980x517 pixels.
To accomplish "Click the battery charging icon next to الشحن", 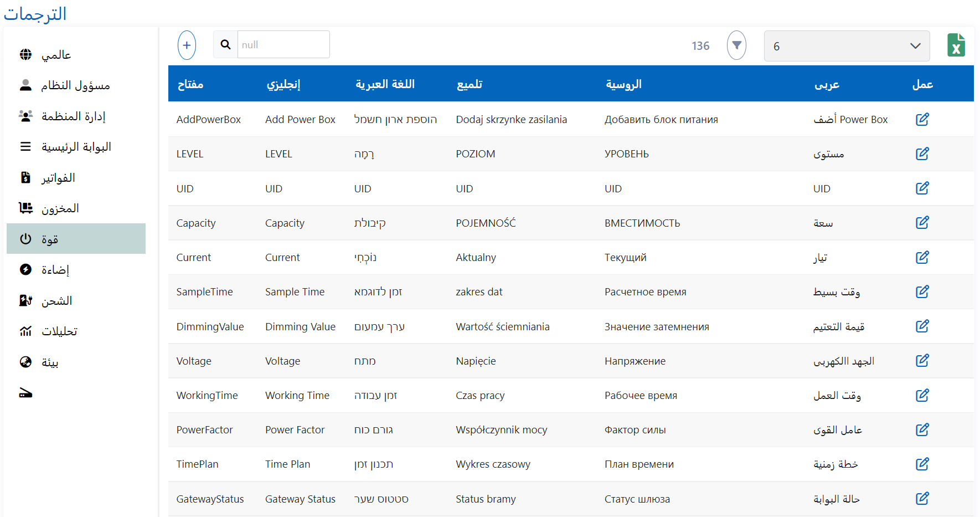I will [25, 300].
